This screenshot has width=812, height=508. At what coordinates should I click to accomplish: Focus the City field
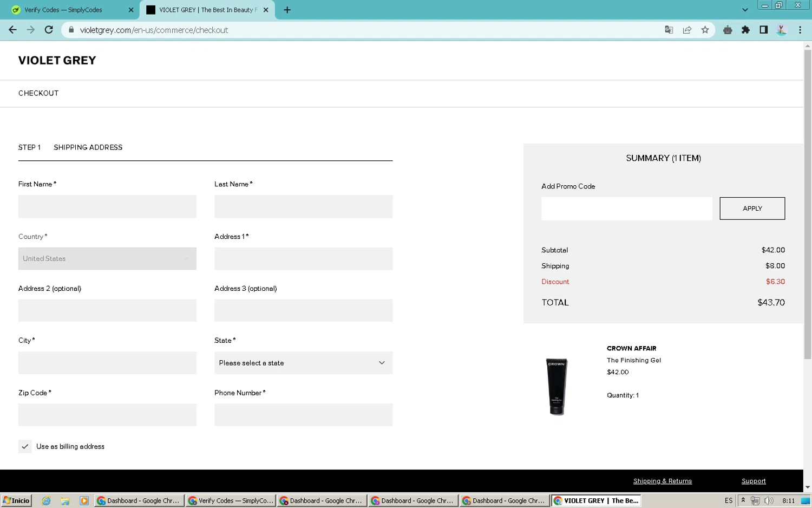click(x=107, y=363)
